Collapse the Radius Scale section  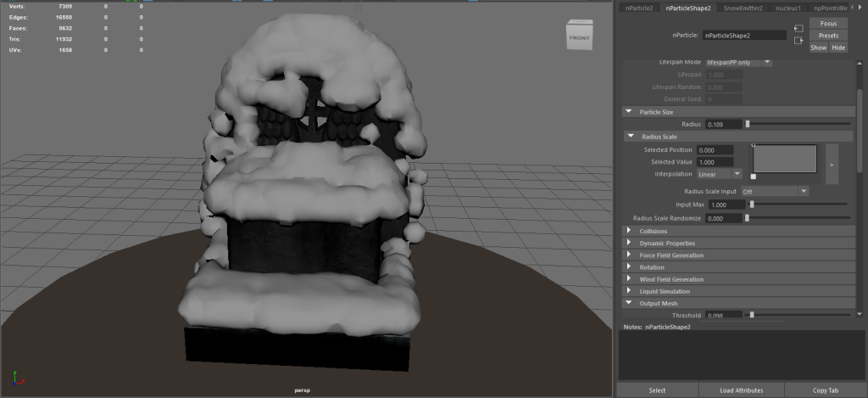click(630, 136)
